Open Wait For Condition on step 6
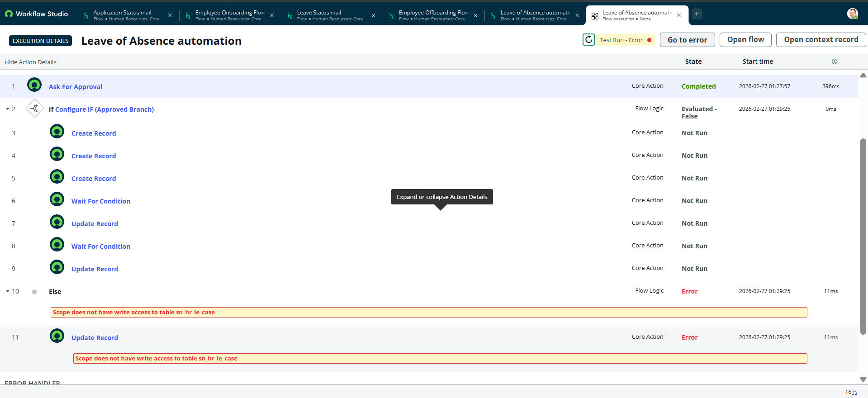Viewport: 868px width, 398px height. [101, 201]
